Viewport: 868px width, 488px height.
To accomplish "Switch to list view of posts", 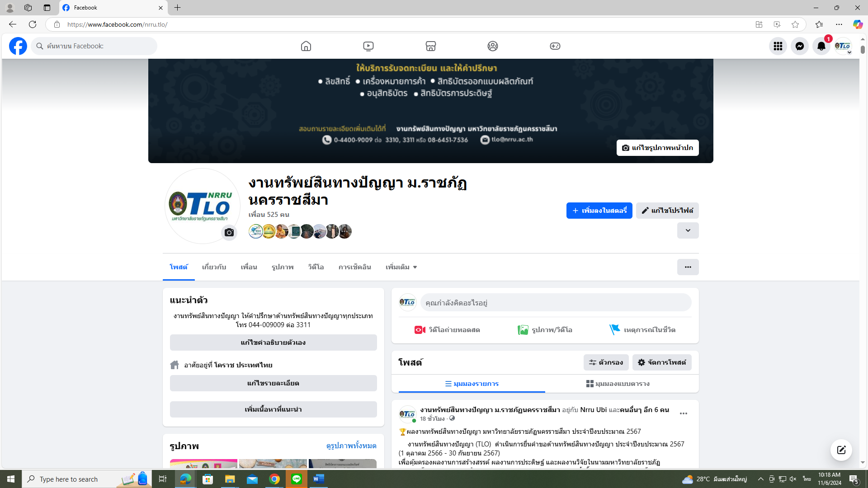I will [x=472, y=384].
